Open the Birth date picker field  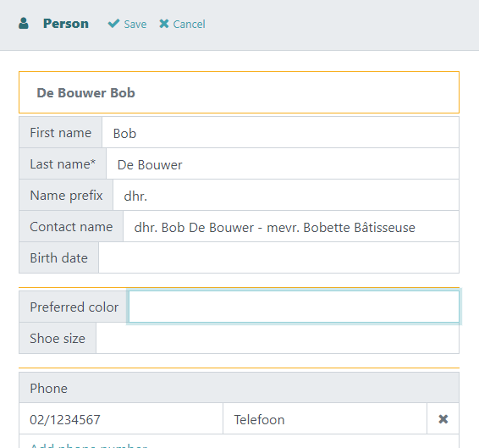pyautogui.click(x=278, y=257)
